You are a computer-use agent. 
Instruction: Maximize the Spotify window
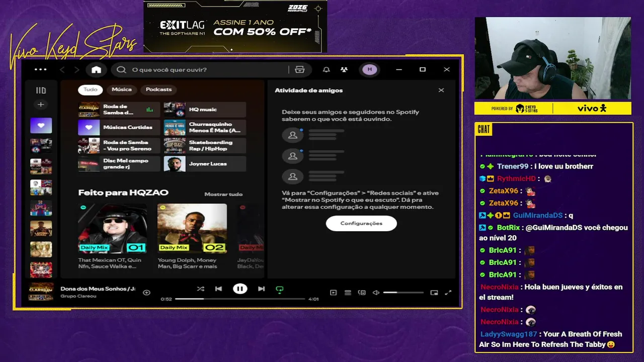423,69
